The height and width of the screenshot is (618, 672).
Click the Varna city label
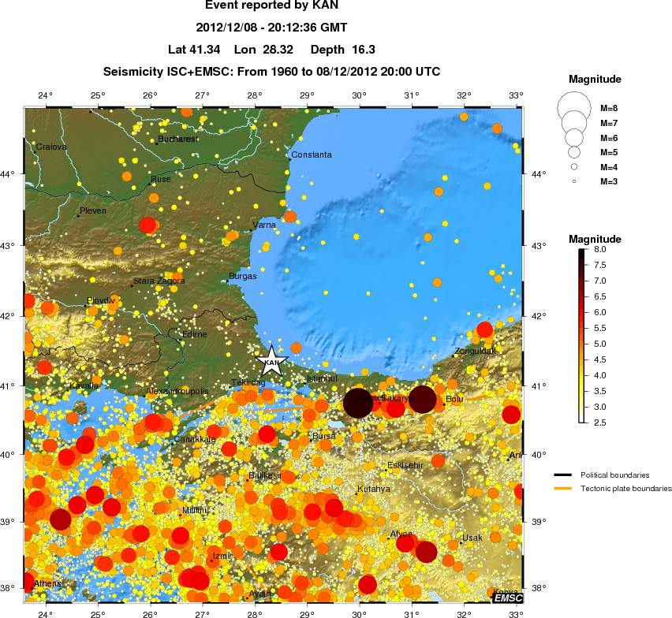(264, 225)
